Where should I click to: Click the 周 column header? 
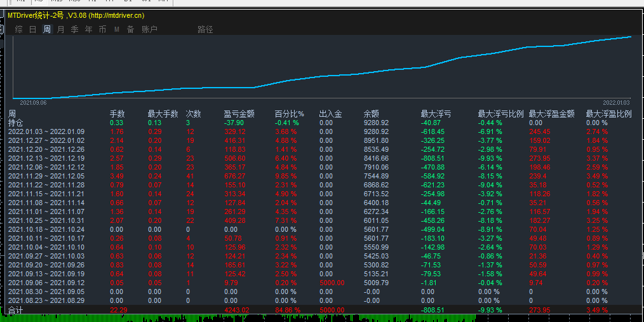coord(12,114)
